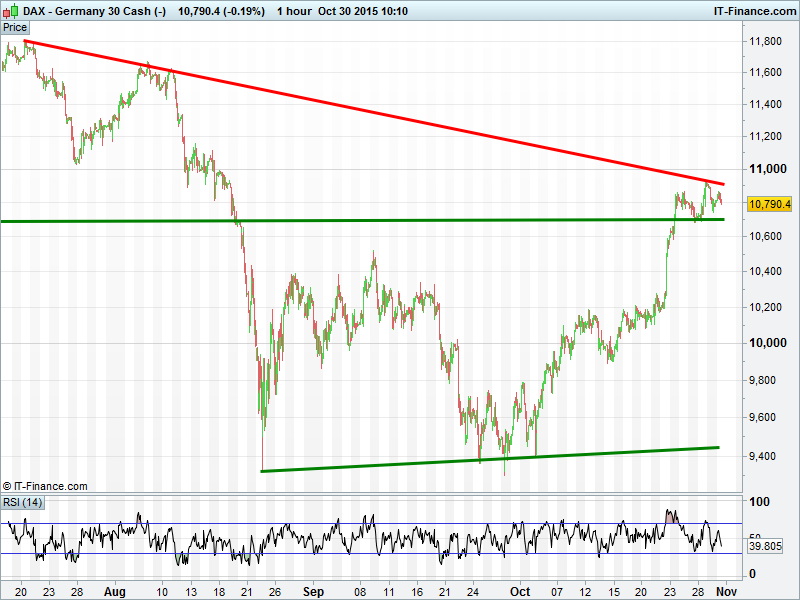Click the 11,400 price axis label
The width and height of the screenshot is (800, 600).
click(765, 105)
